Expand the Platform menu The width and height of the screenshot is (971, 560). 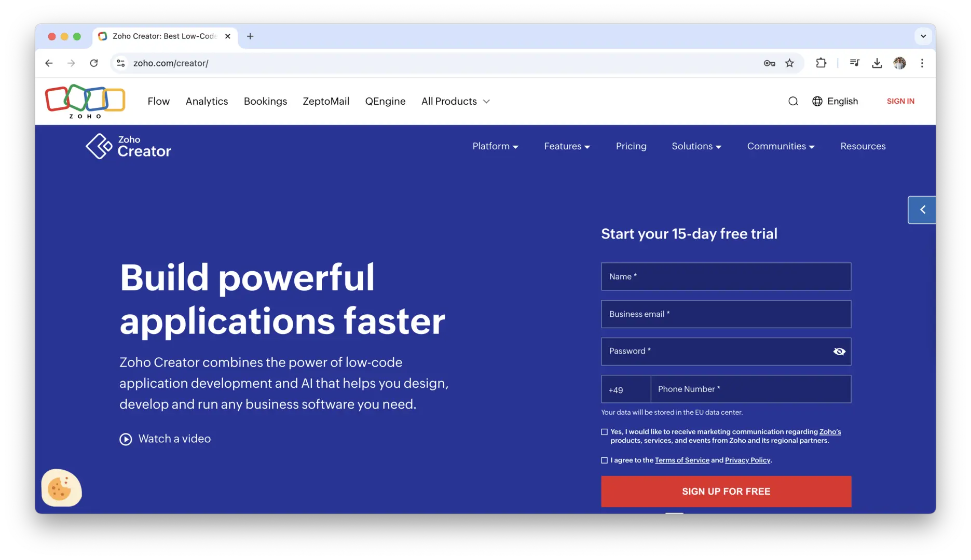pyautogui.click(x=495, y=146)
